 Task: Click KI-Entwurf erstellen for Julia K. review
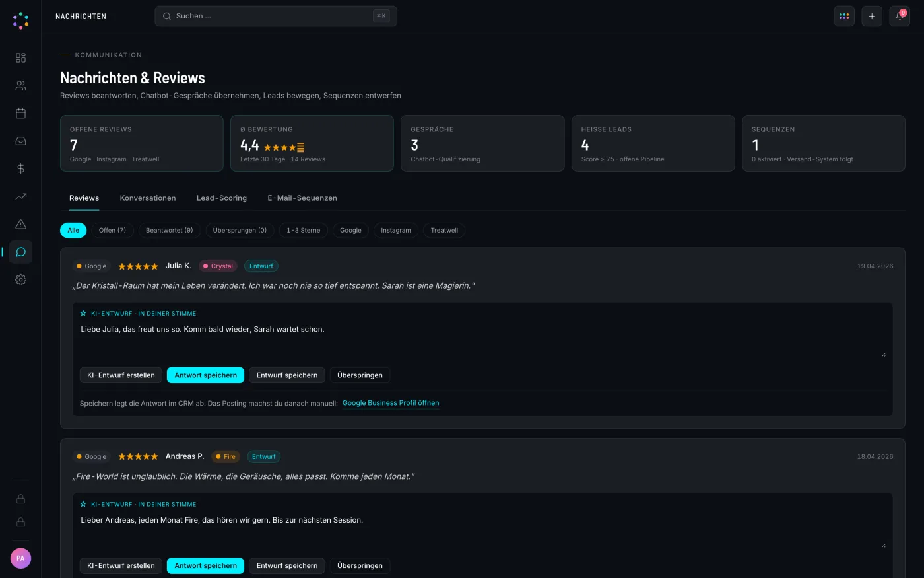pyautogui.click(x=121, y=375)
